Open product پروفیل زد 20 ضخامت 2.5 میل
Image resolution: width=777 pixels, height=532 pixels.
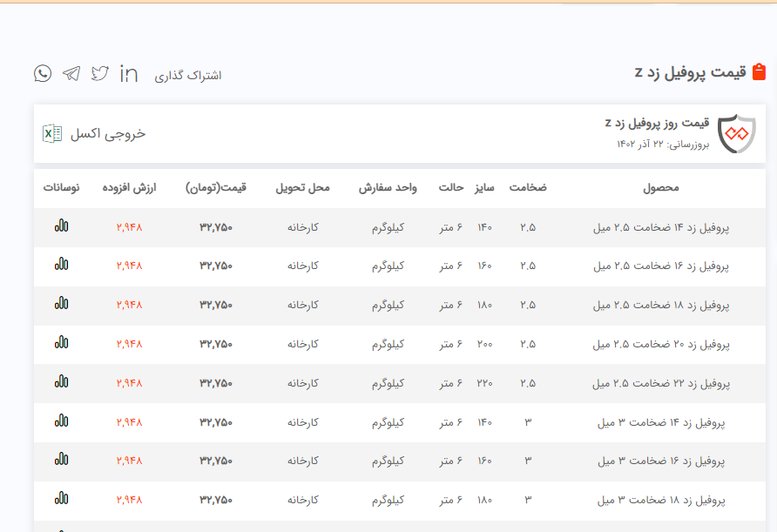(x=660, y=344)
